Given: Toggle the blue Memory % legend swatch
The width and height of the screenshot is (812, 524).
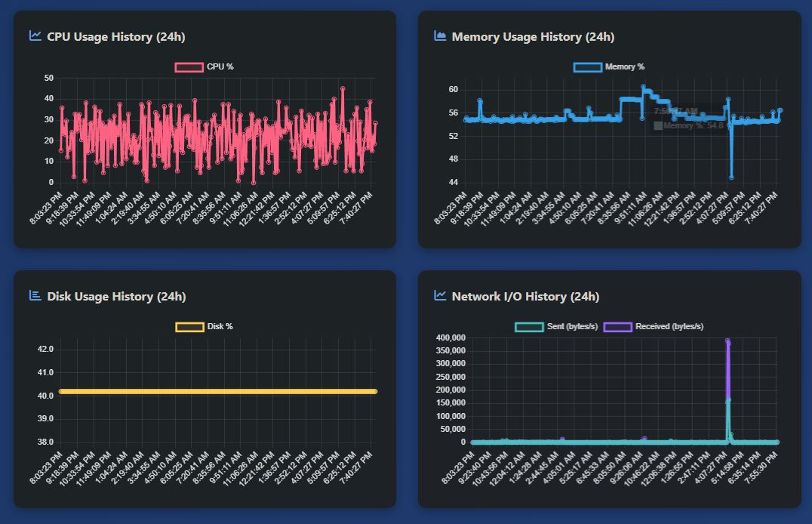Looking at the screenshot, I should point(587,67).
